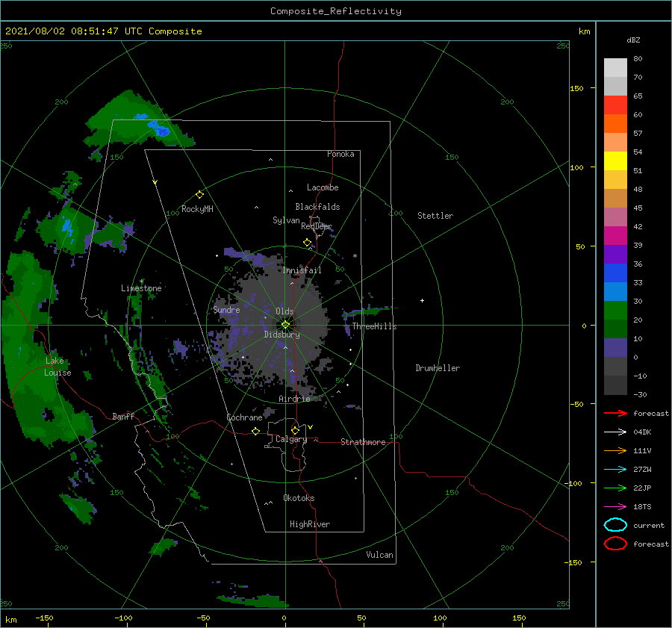
Task: Click the green 22JP arrow icon
Action: click(x=615, y=488)
